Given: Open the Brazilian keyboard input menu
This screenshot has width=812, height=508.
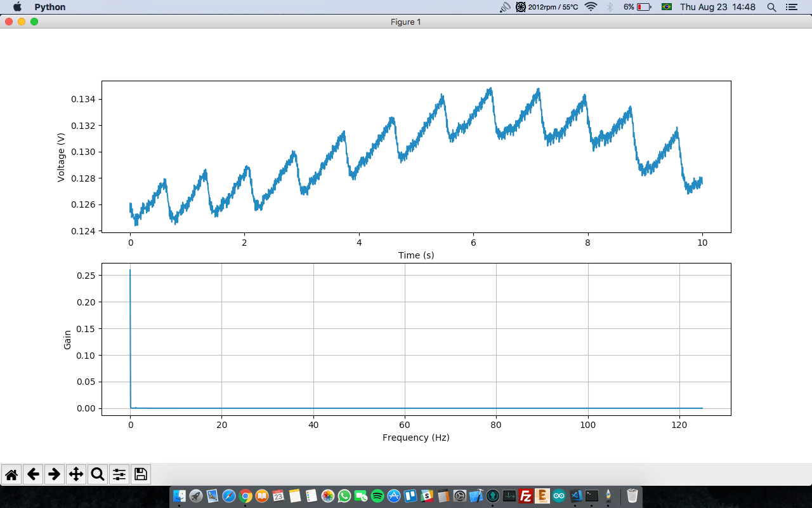Looking at the screenshot, I should click(x=667, y=7).
